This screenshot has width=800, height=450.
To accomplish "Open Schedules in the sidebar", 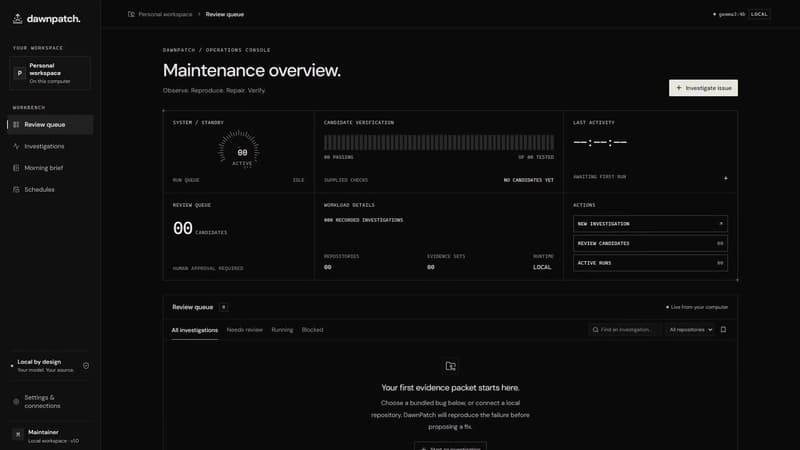I will [x=50, y=189].
